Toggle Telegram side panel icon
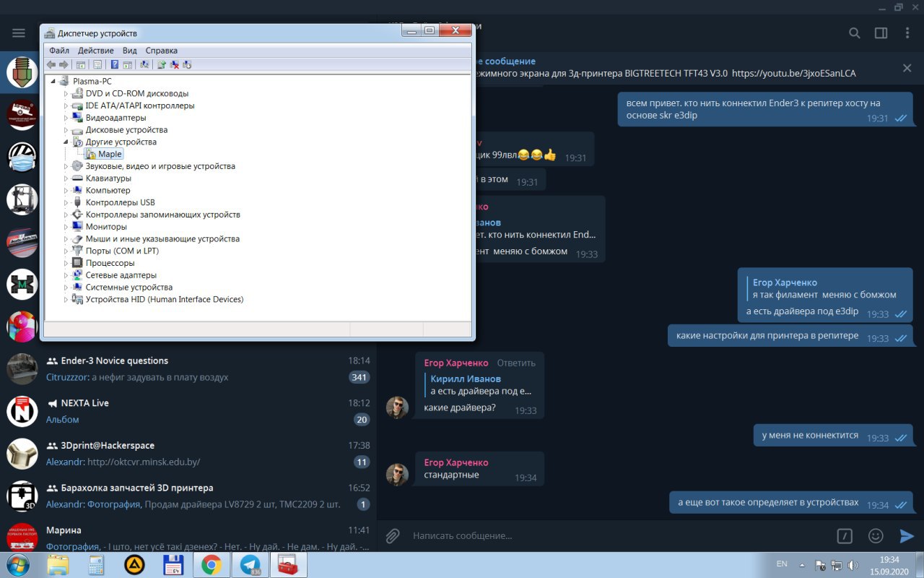Image resolution: width=924 pixels, height=578 pixels. pos(881,33)
